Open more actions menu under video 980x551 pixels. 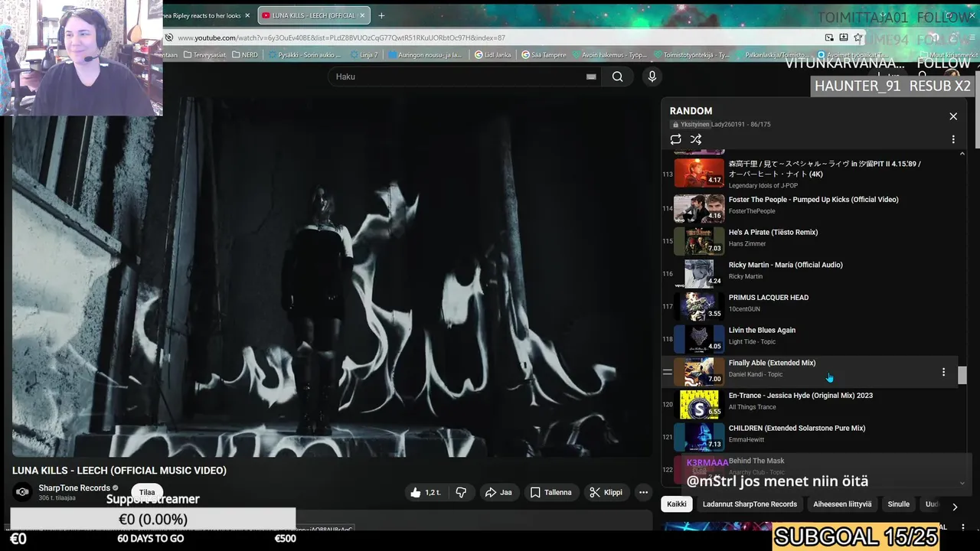(x=644, y=492)
